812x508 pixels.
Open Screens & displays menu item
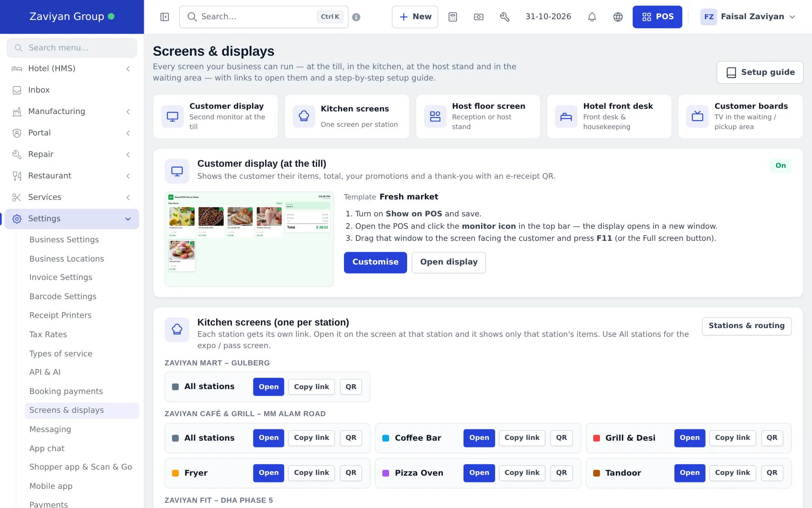click(82, 410)
